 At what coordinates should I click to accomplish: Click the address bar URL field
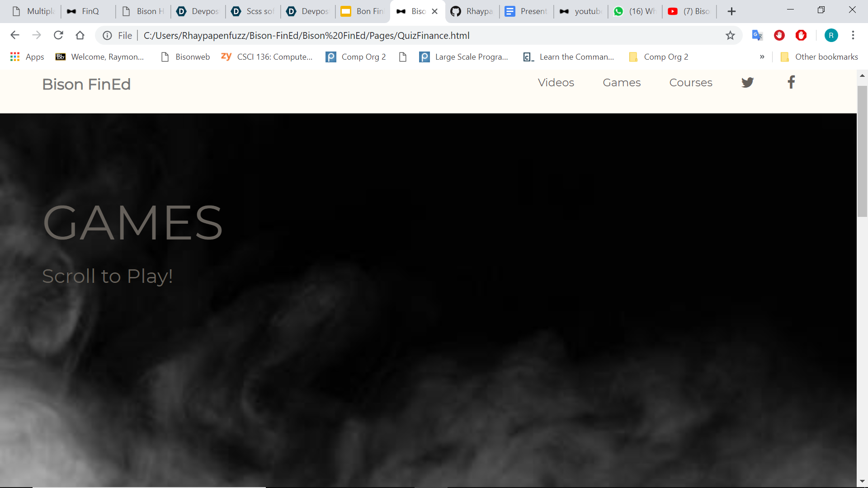[407, 35]
